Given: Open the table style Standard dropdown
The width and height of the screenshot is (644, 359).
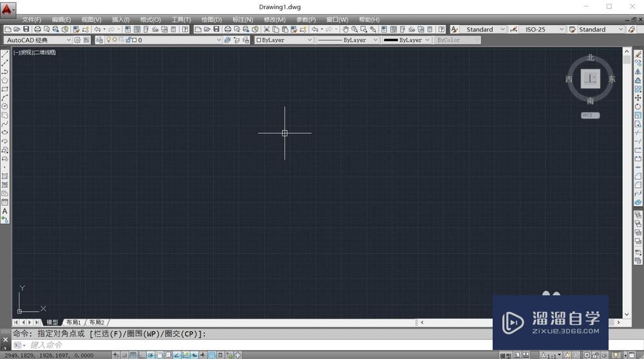Looking at the screenshot, I should pyautogui.click(x=601, y=29).
